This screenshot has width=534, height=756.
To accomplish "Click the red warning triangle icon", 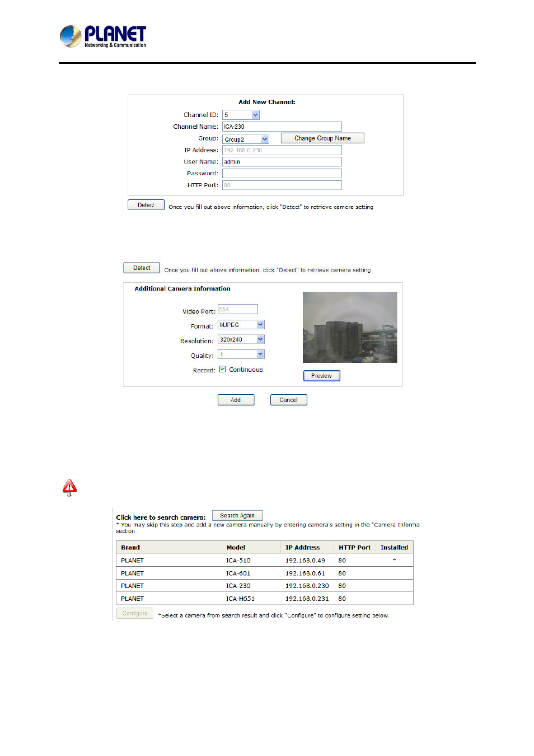I will (69, 488).
